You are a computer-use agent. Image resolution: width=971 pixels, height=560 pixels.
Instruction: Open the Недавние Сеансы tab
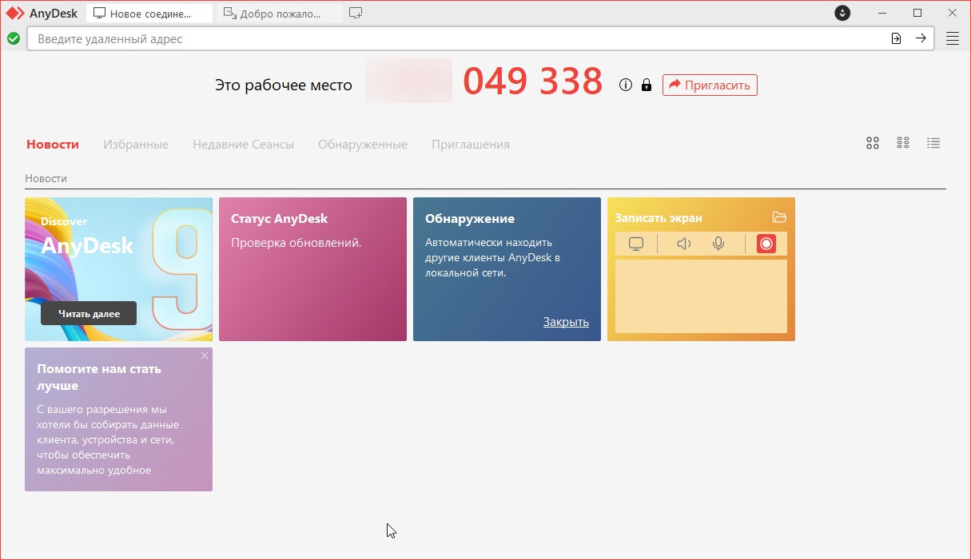244,145
